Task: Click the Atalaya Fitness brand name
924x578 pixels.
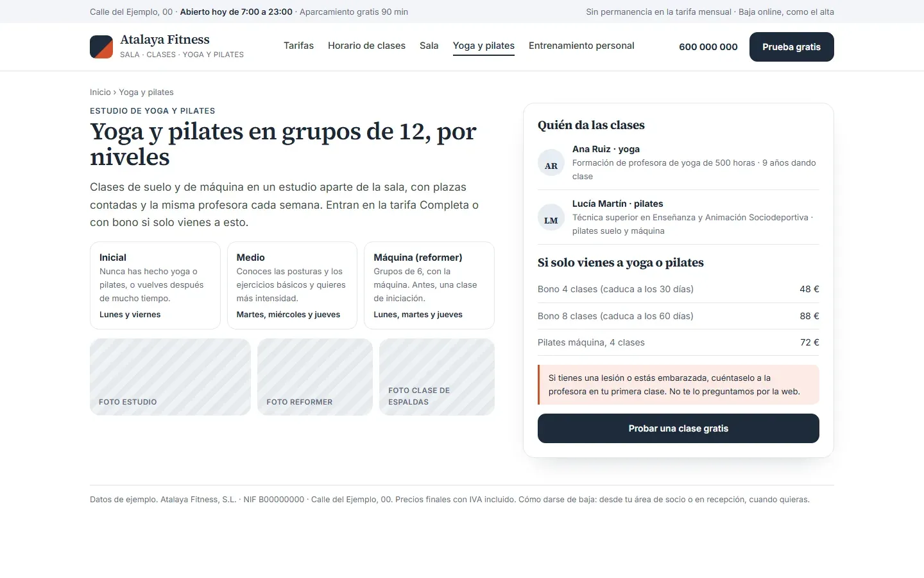Action: click(x=165, y=40)
